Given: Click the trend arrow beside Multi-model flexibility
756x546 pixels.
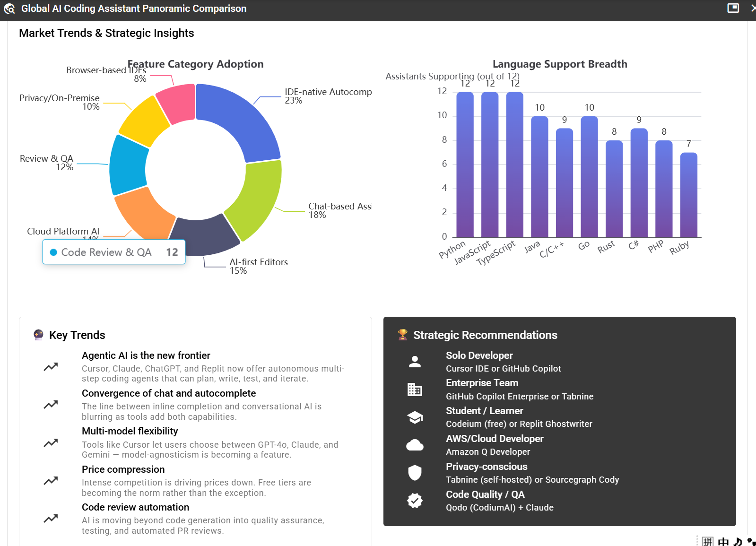Looking at the screenshot, I should pyautogui.click(x=51, y=443).
